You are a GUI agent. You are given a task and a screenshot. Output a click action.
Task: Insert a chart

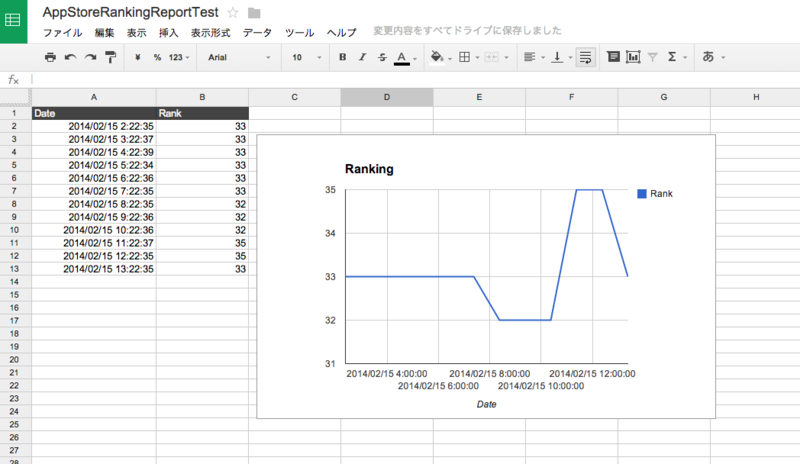click(633, 57)
